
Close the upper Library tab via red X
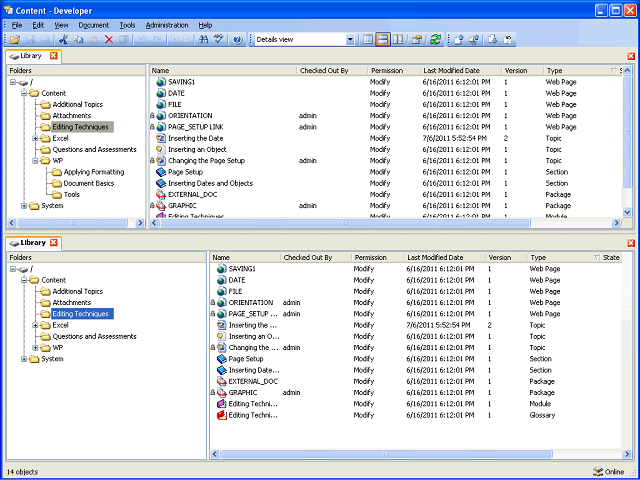(53, 56)
